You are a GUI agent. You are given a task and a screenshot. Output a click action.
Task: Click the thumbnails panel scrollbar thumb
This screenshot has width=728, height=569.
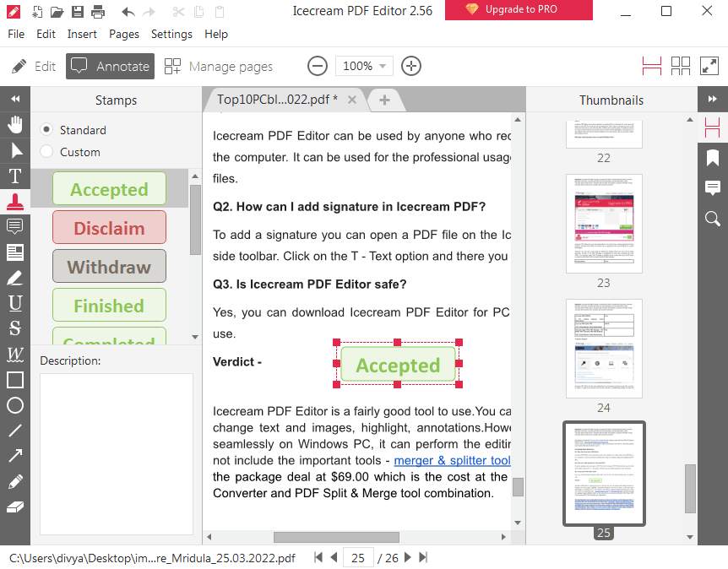(690, 488)
